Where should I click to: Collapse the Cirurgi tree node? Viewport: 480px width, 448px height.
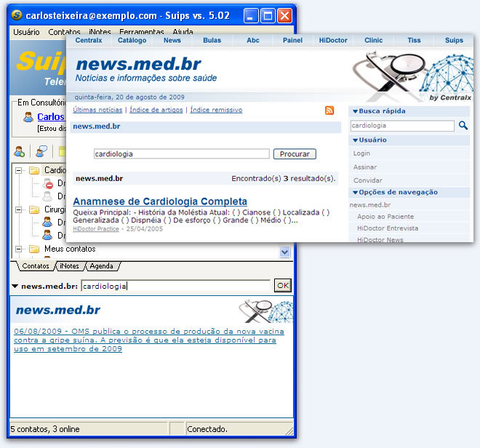(19, 209)
